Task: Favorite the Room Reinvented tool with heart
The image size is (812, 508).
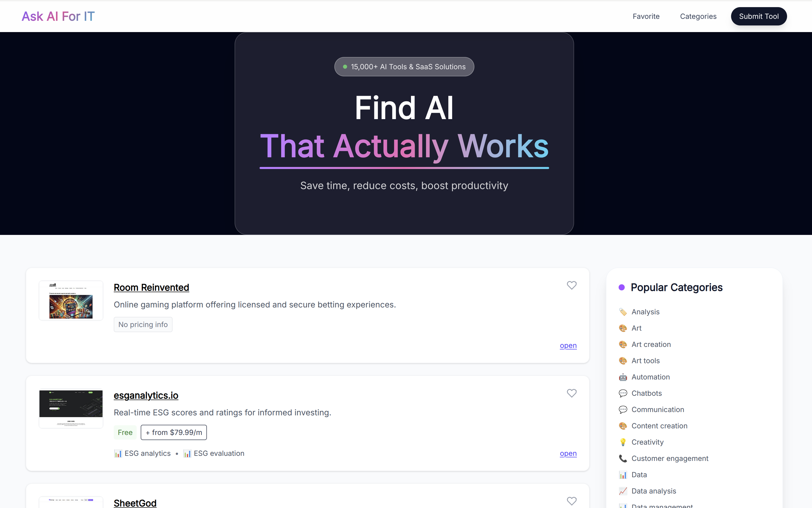Action: click(x=571, y=285)
